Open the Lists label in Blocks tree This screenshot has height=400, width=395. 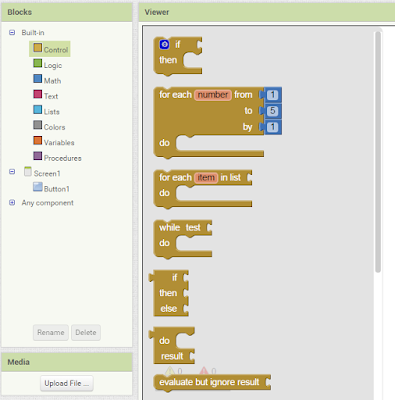point(52,112)
